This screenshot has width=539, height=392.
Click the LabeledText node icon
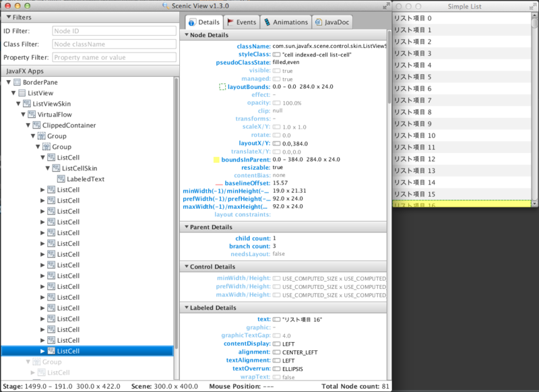point(61,179)
